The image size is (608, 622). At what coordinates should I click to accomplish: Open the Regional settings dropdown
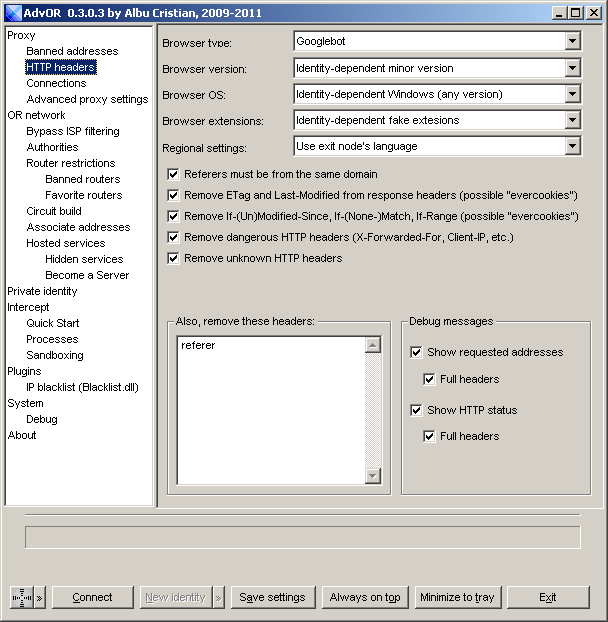coord(572,146)
